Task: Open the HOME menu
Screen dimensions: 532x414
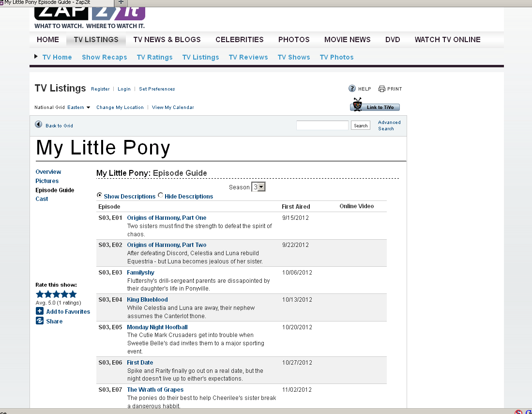Action: [48, 40]
